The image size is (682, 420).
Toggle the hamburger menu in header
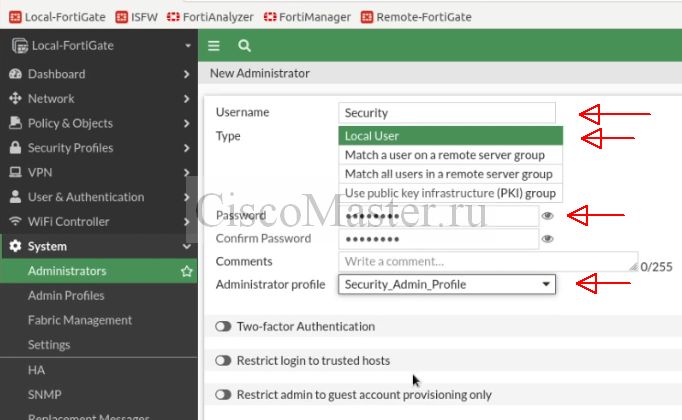click(214, 46)
